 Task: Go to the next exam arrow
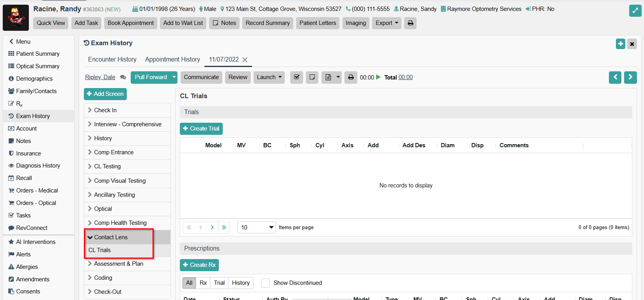(630, 77)
